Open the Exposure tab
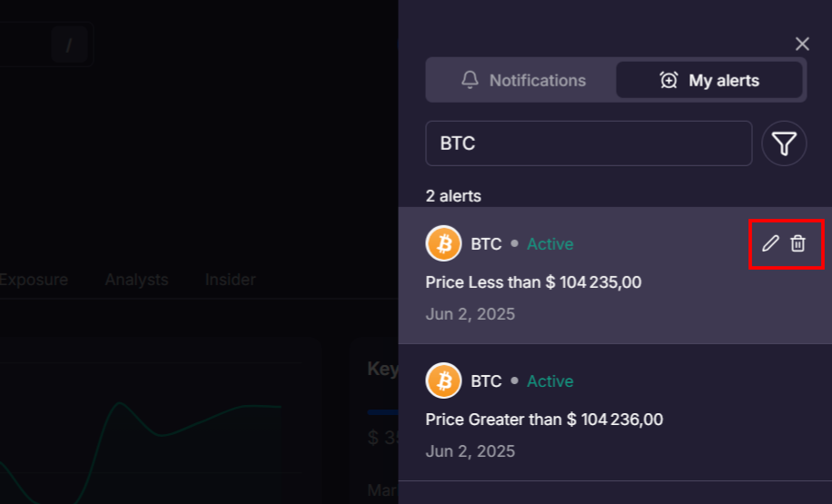The image size is (832, 504). pyautogui.click(x=34, y=280)
